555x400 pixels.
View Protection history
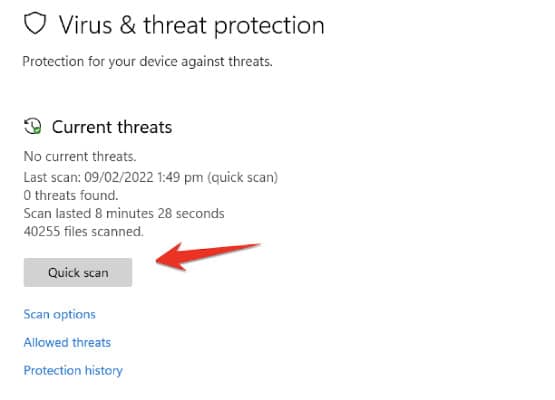point(73,371)
